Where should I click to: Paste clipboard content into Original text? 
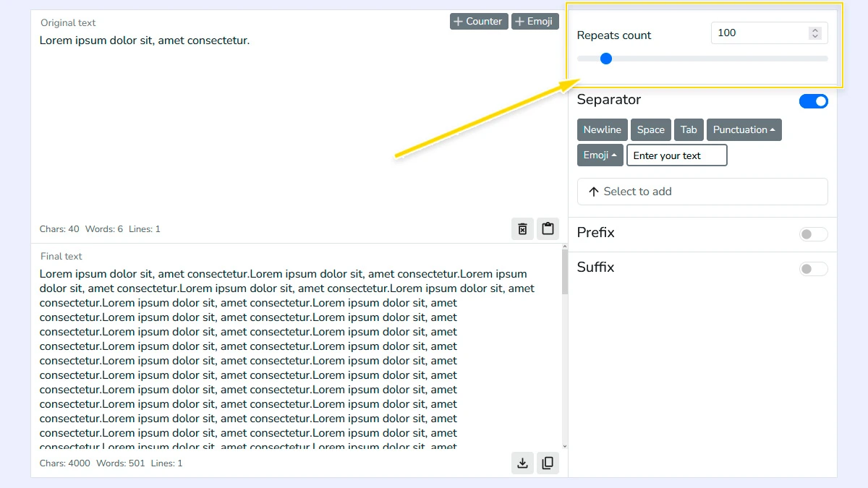coord(548,228)
